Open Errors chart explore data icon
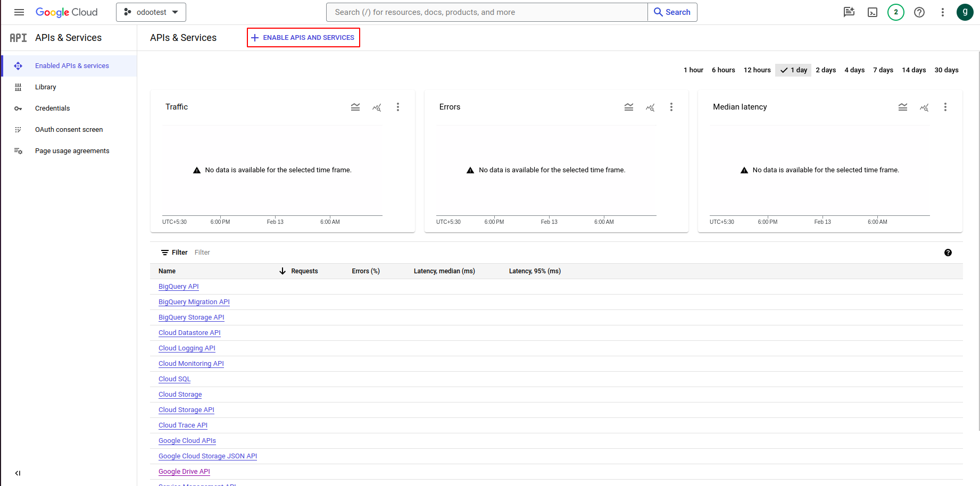980x486 pixels. [x=650, y=107]
